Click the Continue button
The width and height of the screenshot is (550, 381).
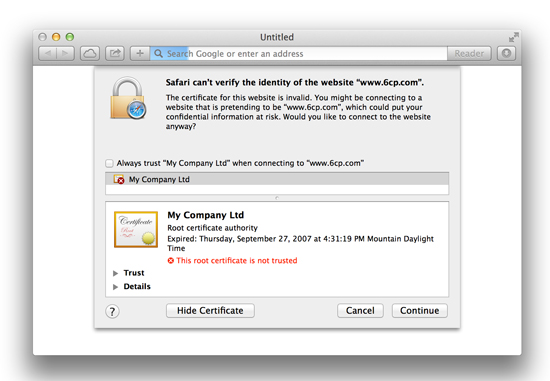tap(420, 310)
